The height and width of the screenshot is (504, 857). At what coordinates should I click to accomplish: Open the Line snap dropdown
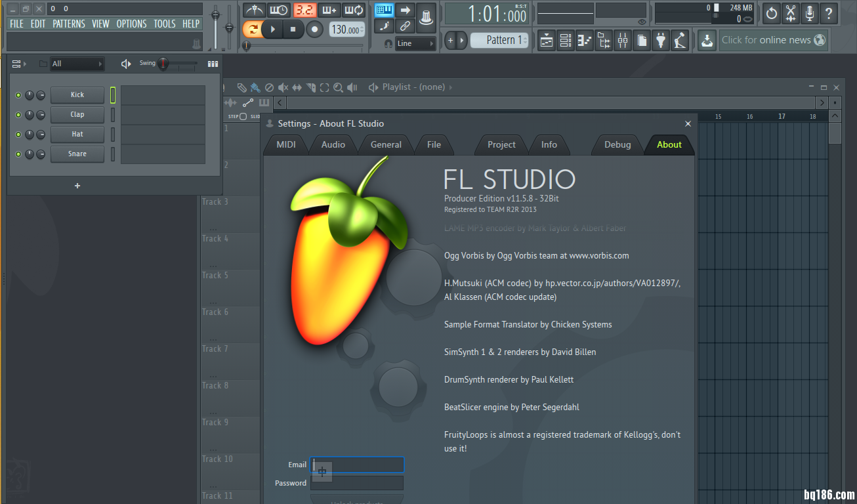point(415,43)
